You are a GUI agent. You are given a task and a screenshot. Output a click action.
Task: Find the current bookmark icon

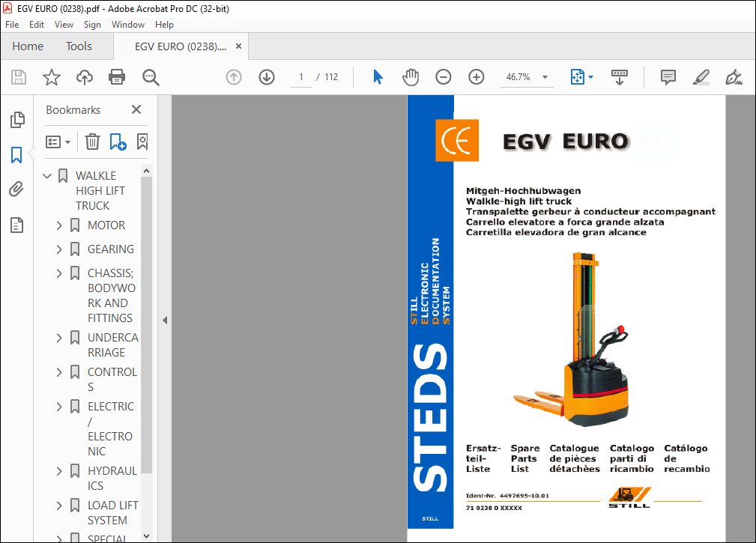click(142, 142)
